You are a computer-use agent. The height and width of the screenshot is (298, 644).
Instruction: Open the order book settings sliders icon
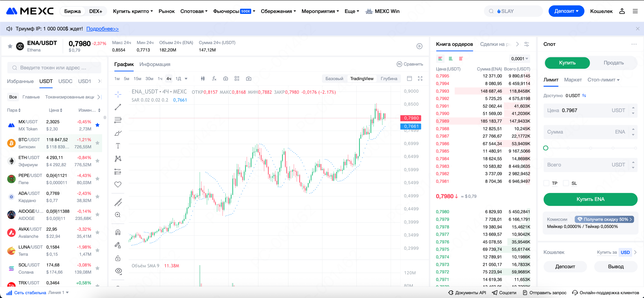526,44
